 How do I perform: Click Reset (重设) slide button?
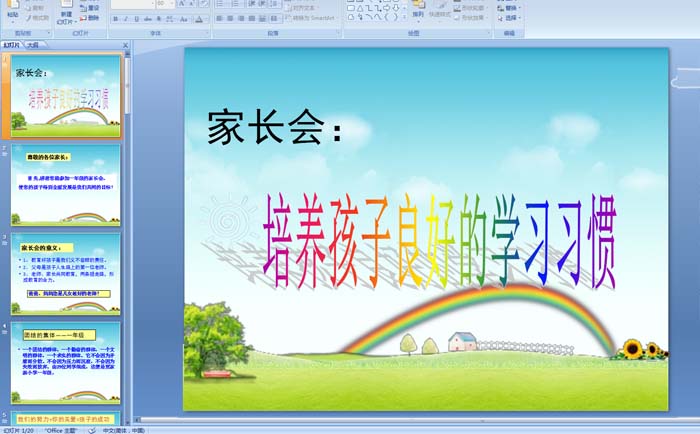click(90, 8)
